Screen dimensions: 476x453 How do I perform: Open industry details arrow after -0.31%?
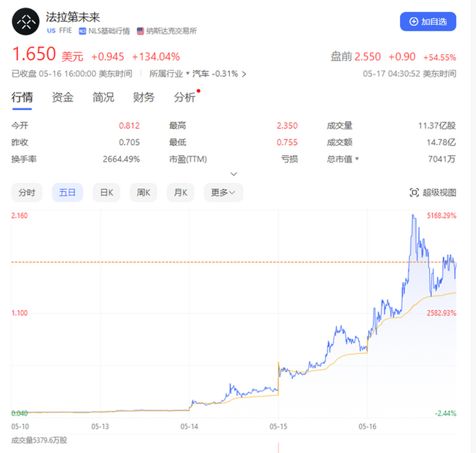click(244, 74)
